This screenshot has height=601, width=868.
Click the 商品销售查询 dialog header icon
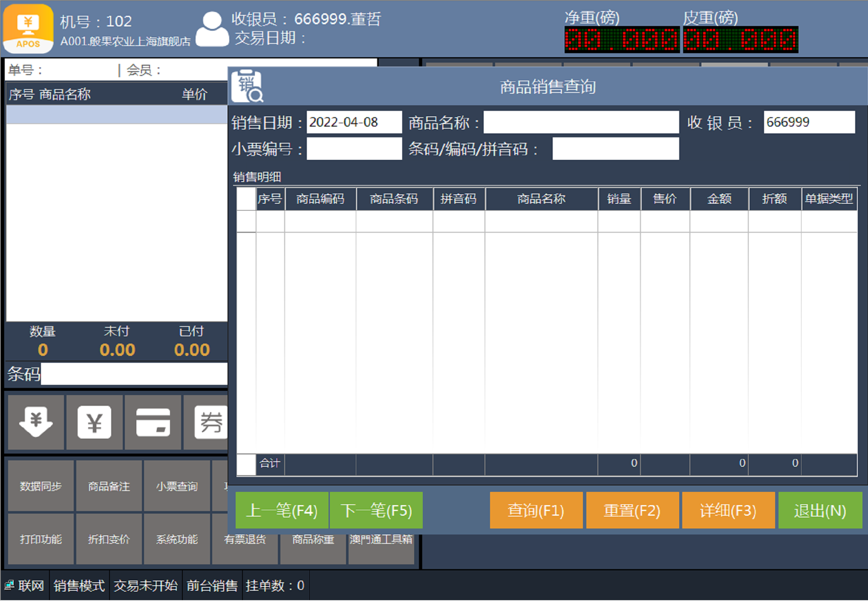247,87
